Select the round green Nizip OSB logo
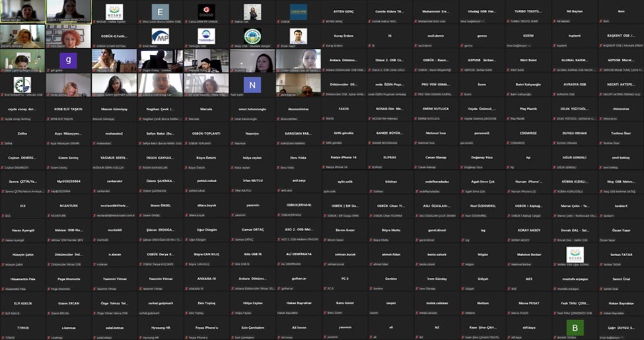Image resolution: width=644 pixels, height=340 pixels. point(252,36)
